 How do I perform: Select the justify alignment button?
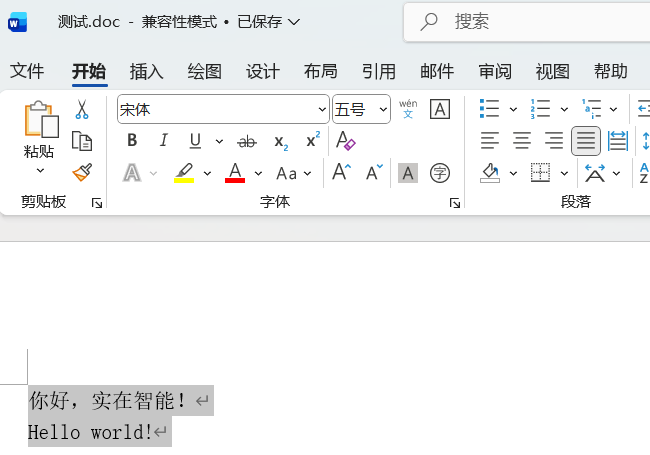[586, 141]
